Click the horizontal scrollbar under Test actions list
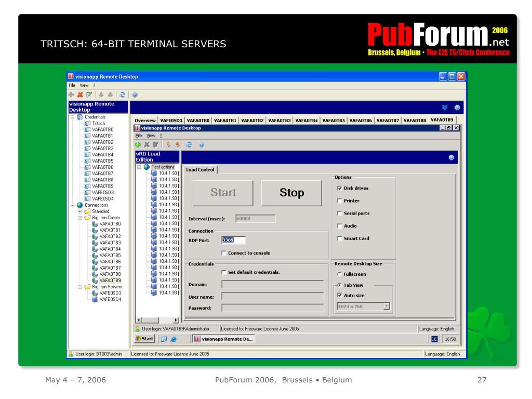The width and height of the screenshot is (532, 399). (x=158, y=320)
